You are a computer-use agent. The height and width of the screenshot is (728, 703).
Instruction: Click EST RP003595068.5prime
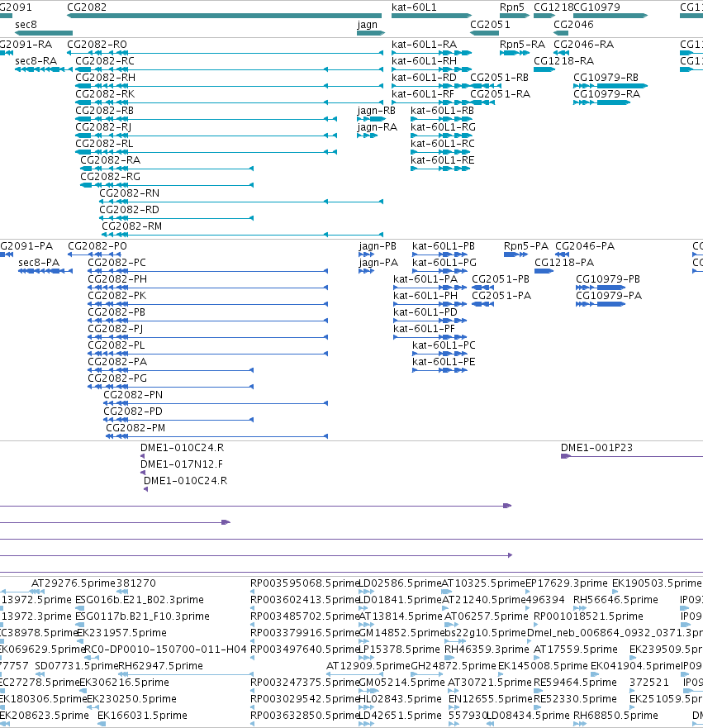(253, 592)
